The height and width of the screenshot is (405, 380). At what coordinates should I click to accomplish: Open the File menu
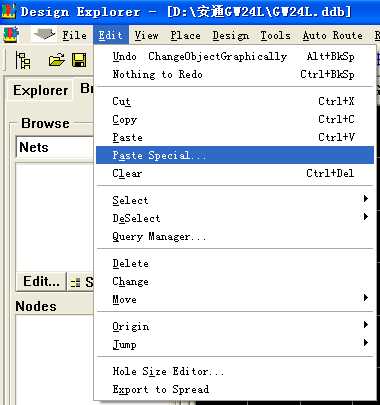pos(74,35)
